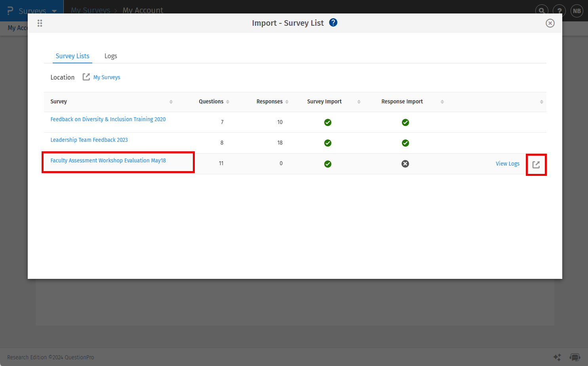Open external link icon for Faculty Assessment row
The height and width of the screenshot is (366, 588).
(536, 164)
